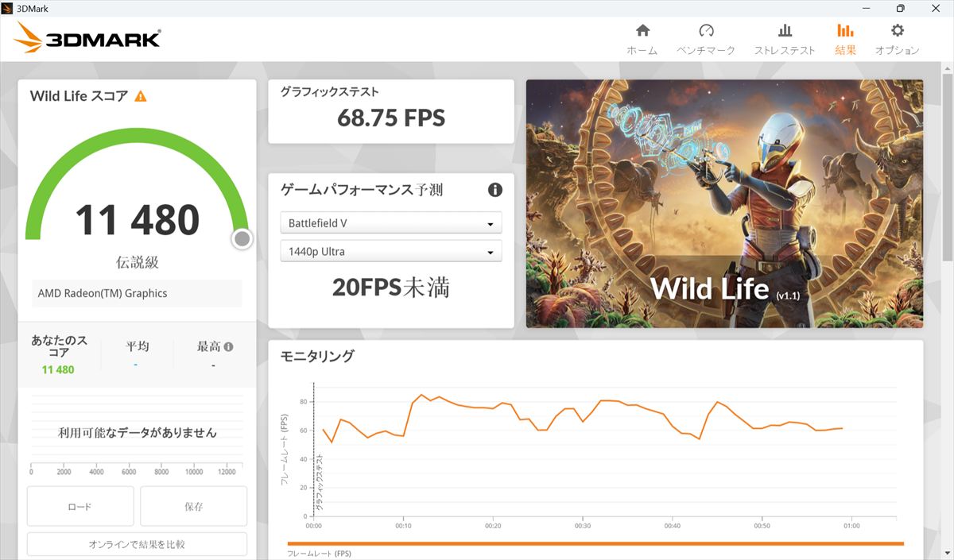Viewport: 954px width, 560px height.
Task: Click the フレームレート (FPS) legend label below the chart
Action: click(319, 554)
